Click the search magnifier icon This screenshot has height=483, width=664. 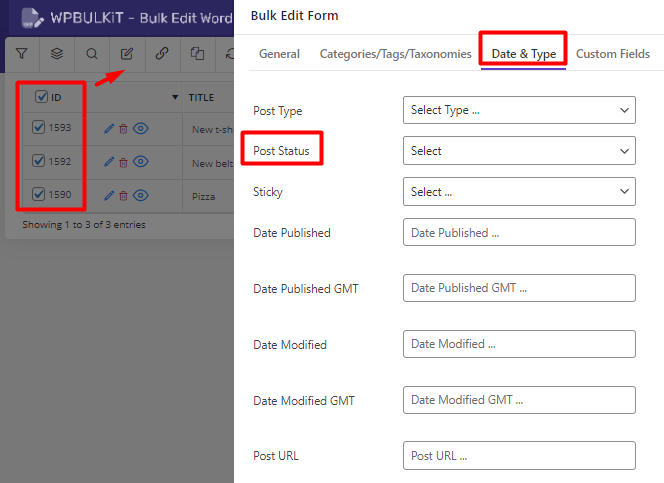[x=92, y=53]
